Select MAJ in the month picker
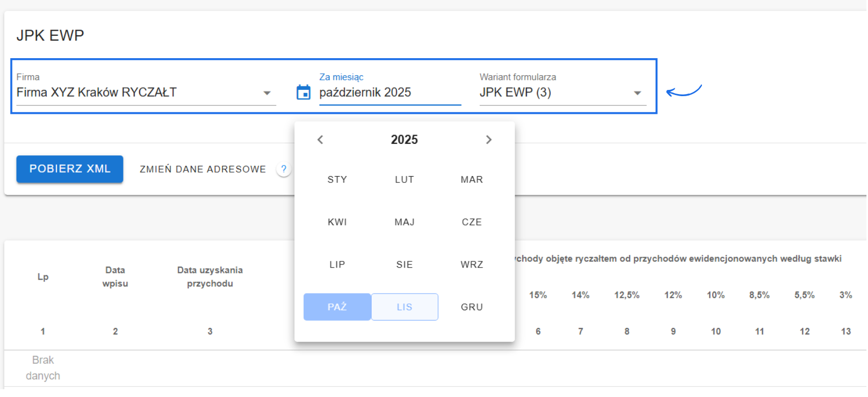Viewport: 868px width, 397px height. pos(404,222)
